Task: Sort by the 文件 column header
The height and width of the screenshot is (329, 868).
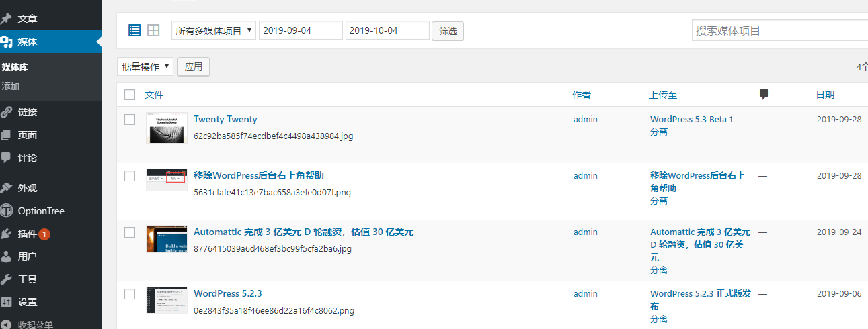Action: pyautogui.click(x=154, y=95)
